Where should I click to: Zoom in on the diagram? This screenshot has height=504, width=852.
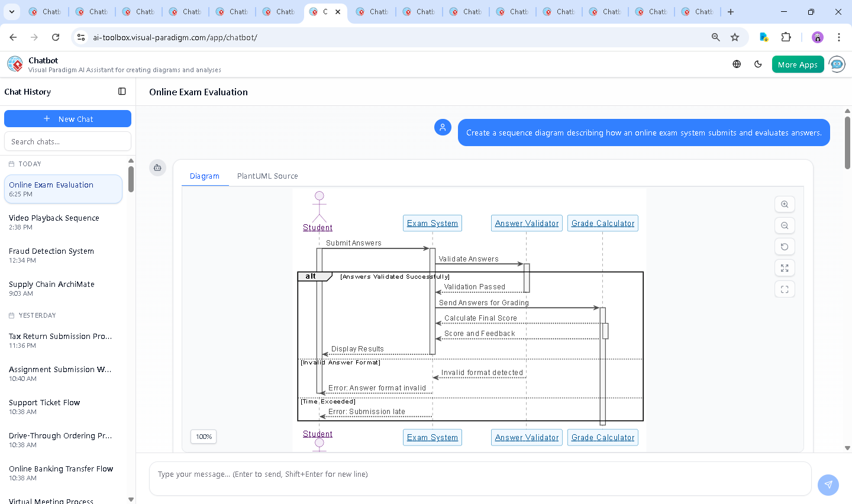pyautogui.click(x=785, y=204)
